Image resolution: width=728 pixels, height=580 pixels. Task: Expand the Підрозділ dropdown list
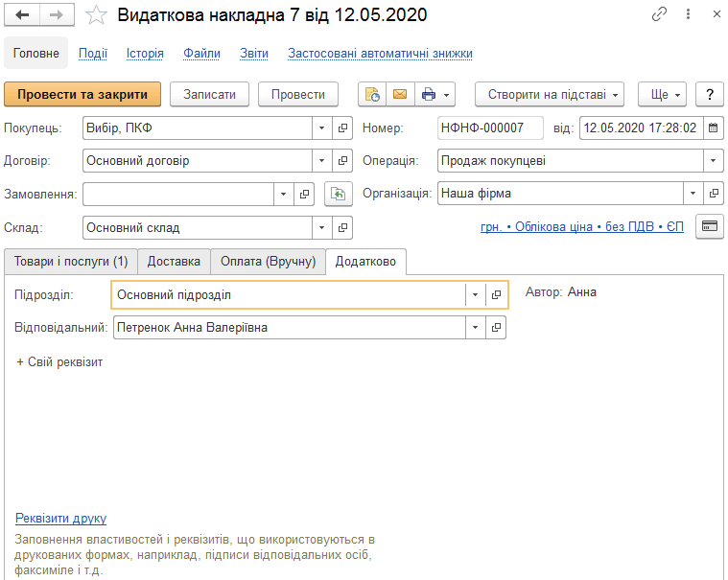point(476,294)
